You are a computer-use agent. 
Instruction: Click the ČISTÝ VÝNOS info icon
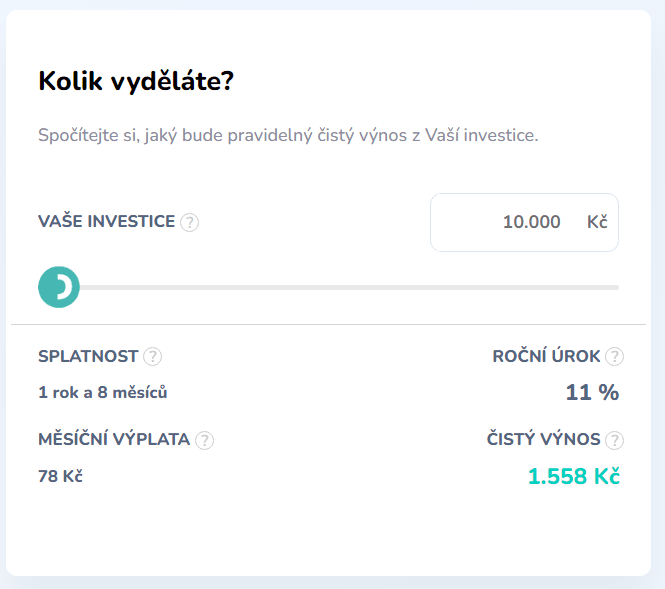[x=614, y=440]
